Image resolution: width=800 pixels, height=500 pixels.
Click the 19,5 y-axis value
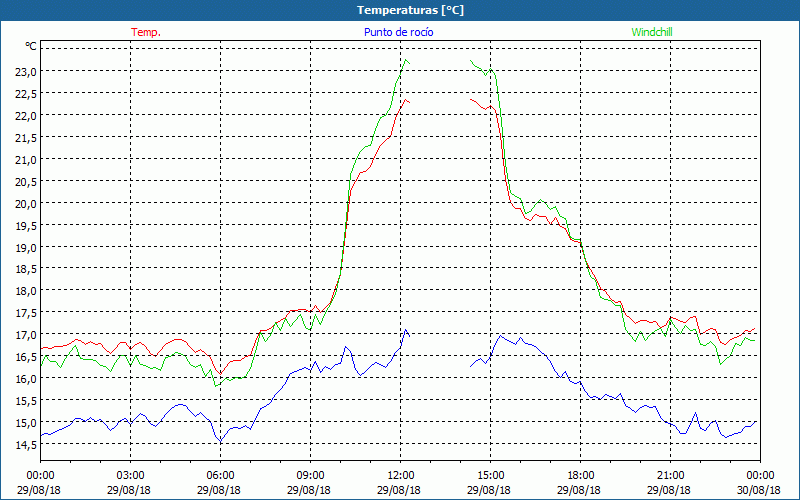(26, 226)
